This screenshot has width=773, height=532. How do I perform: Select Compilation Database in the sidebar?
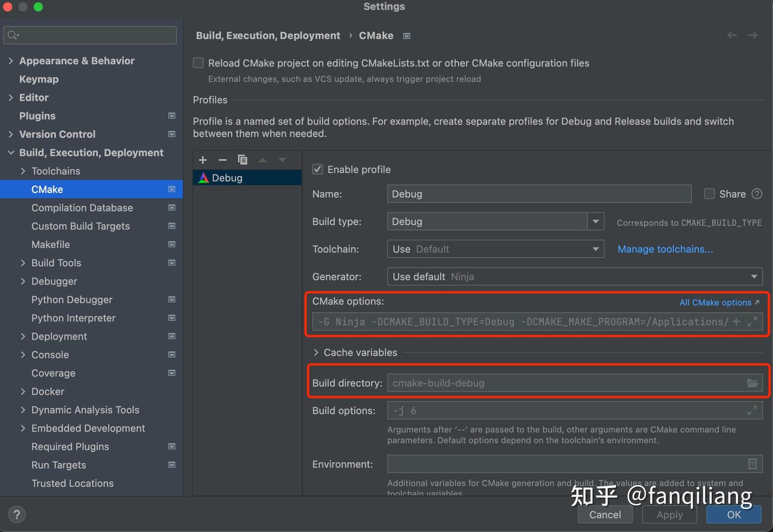click(82, 208)
